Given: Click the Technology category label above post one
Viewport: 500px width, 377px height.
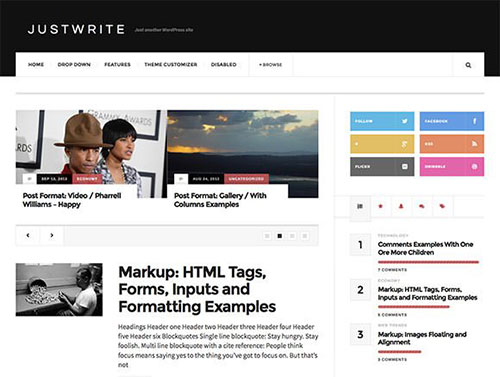Looking at the screenshot, I should tap(393, 236).
